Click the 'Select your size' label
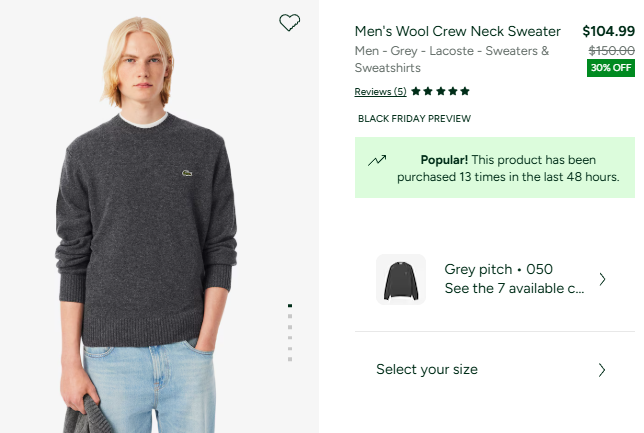The width and height of the screenshot is (644, 433). click(427, 370)
